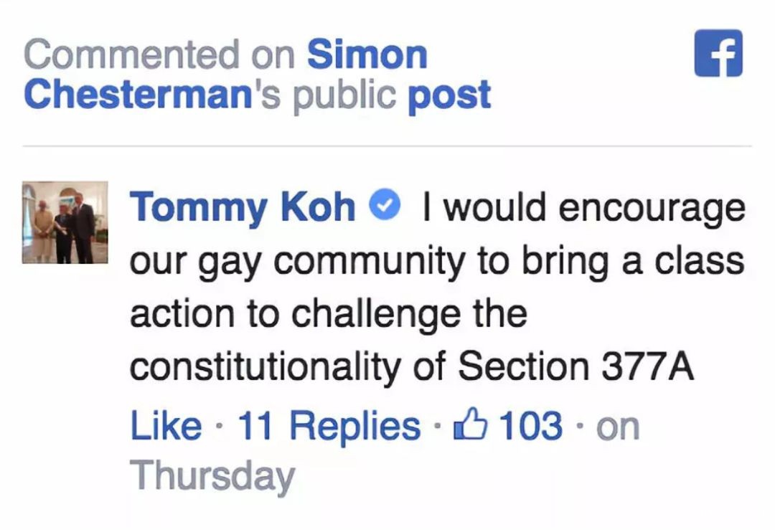
Task: Open the Tommy Koh name link
Action: (243, 208)
